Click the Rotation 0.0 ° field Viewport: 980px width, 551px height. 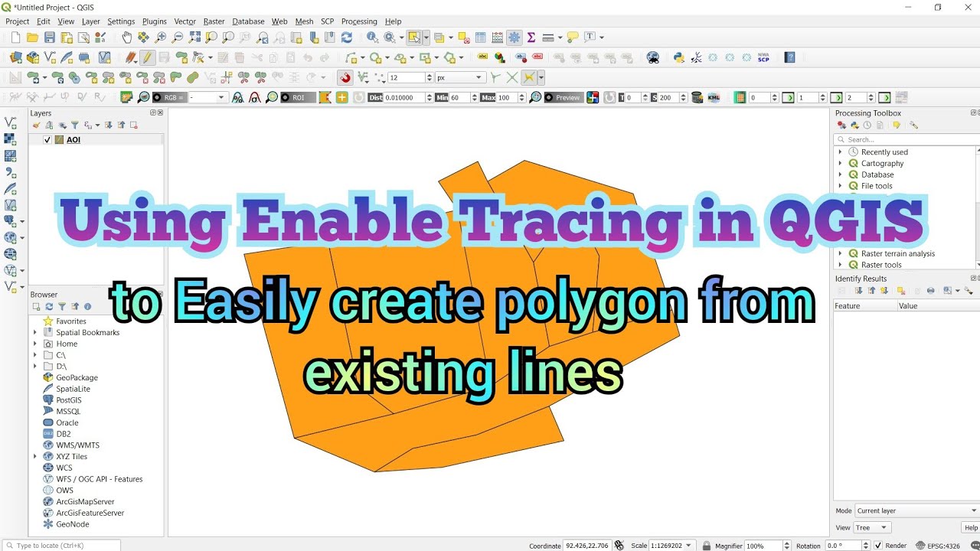tap(844, 546)
